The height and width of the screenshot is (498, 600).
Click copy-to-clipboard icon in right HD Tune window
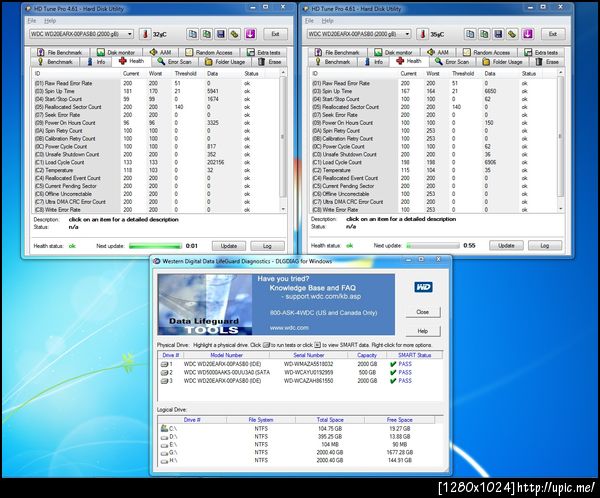(470, 34)
